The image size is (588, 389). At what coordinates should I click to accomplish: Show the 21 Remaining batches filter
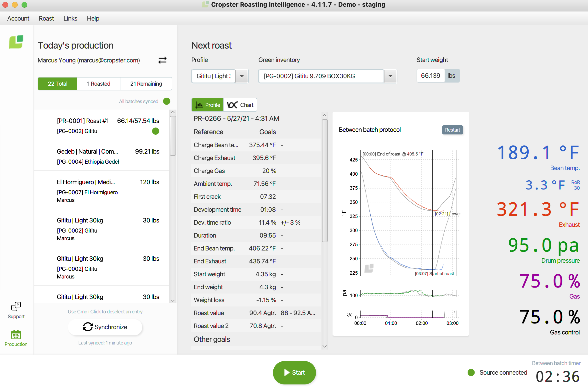pyautogui.click(x=146, y=83)
